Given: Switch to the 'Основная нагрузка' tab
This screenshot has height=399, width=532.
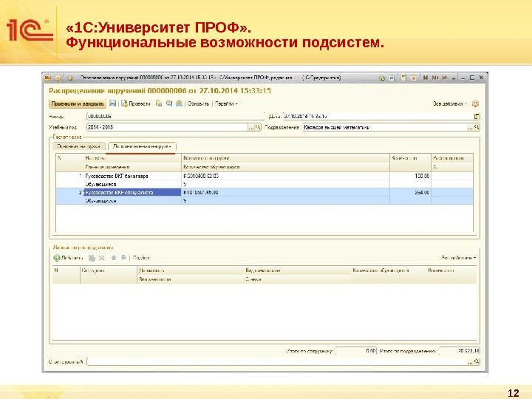Looking at the screenshot, I should tap(79, 146).
